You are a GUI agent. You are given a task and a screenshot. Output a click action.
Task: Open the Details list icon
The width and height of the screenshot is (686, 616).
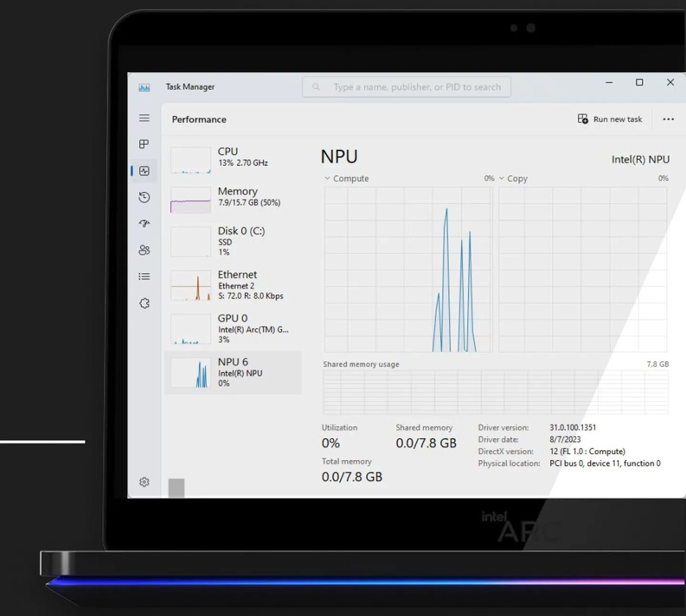pos(144,277)
